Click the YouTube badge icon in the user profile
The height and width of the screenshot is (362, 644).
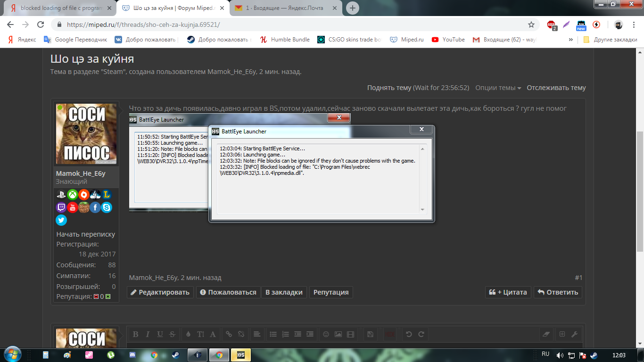(73, 207)
